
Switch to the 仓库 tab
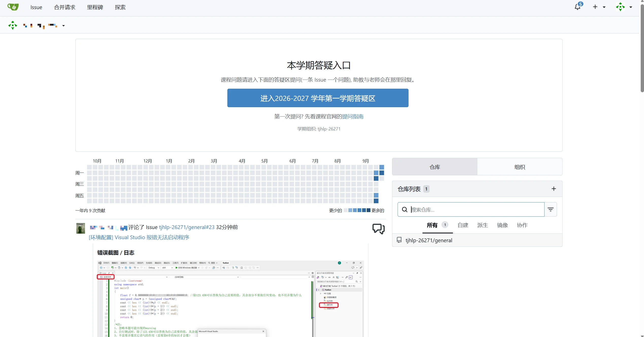[435, 167]
